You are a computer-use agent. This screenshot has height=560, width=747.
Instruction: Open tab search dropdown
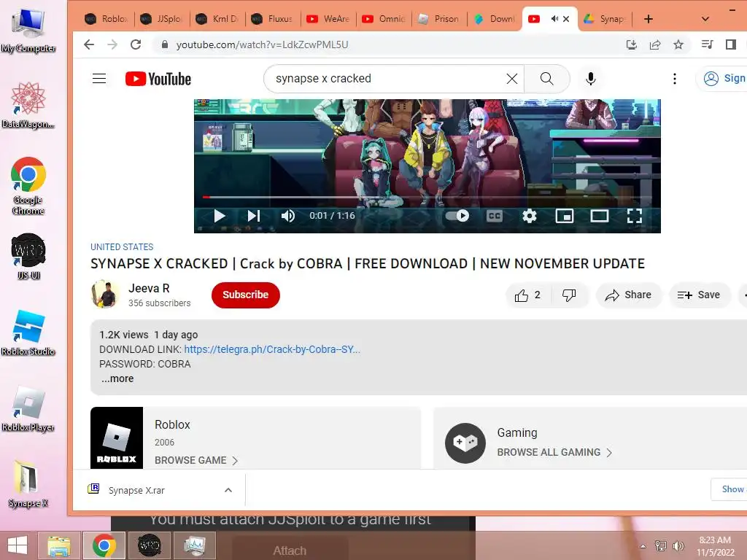click(x=705, y=19)
